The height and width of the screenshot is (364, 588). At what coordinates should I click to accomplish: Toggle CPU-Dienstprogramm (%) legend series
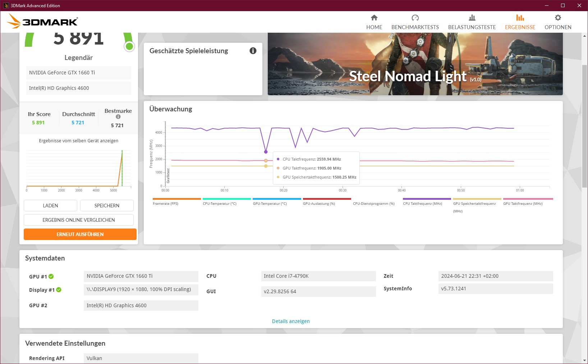click(374, 204)
